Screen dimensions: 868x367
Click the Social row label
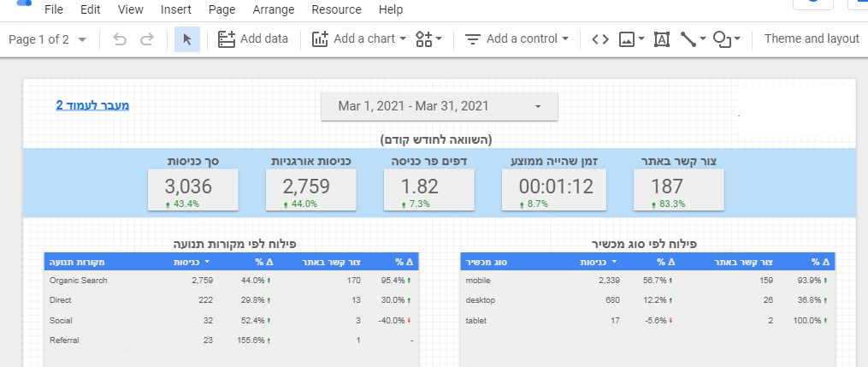tap(61, 321)
